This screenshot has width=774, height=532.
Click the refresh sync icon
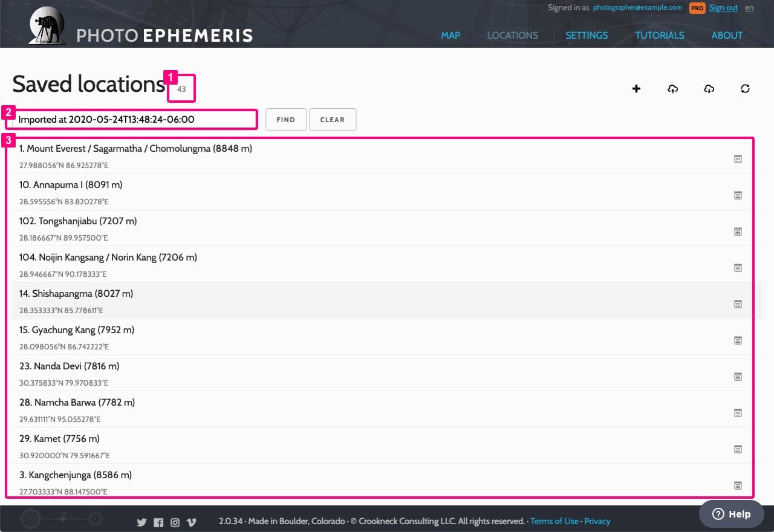[745, 89]
